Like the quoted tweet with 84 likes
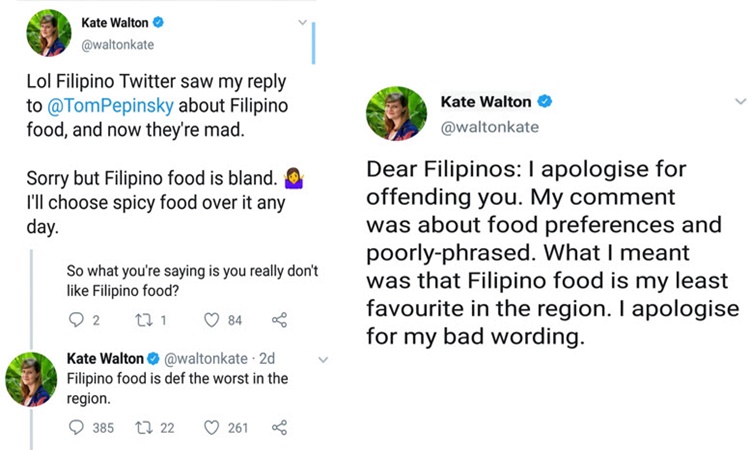 point(211,319)
